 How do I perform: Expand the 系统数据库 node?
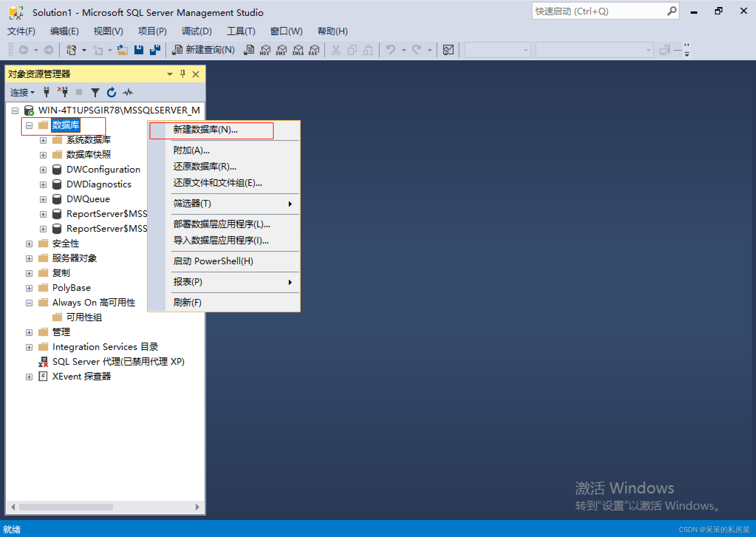click(43, 140)
